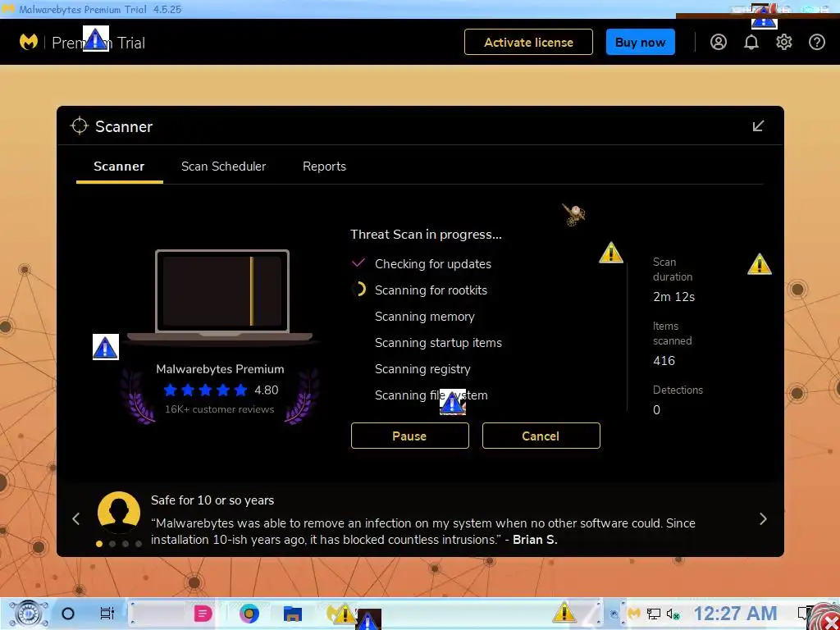Screen dimensions: 840x630
Task: Select the third review carousel dot
Action: pyautogui.click(x=125, y=544)
